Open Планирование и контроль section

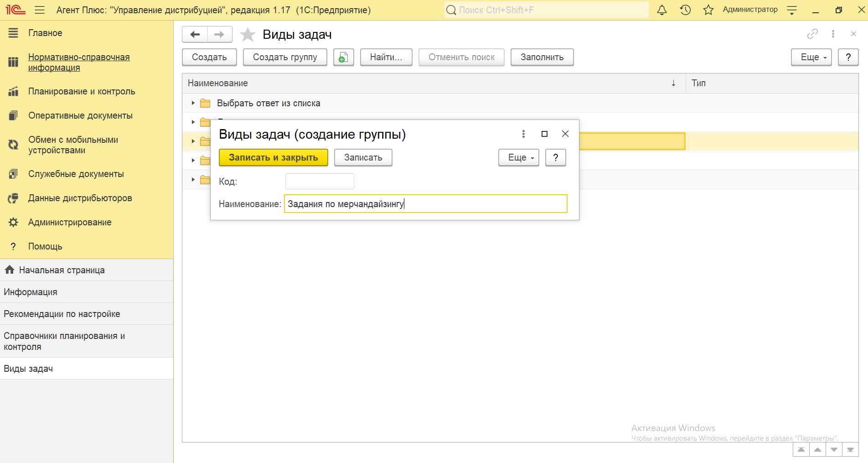[x=82, y=91]
